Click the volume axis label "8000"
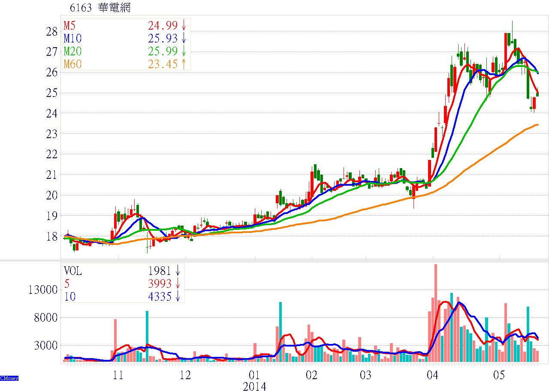 coord(46,318)
